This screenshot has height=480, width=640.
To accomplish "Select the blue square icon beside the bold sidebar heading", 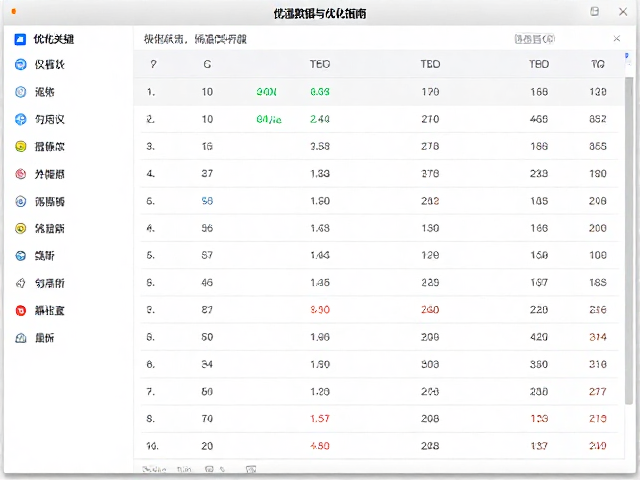I will [20, 39].
